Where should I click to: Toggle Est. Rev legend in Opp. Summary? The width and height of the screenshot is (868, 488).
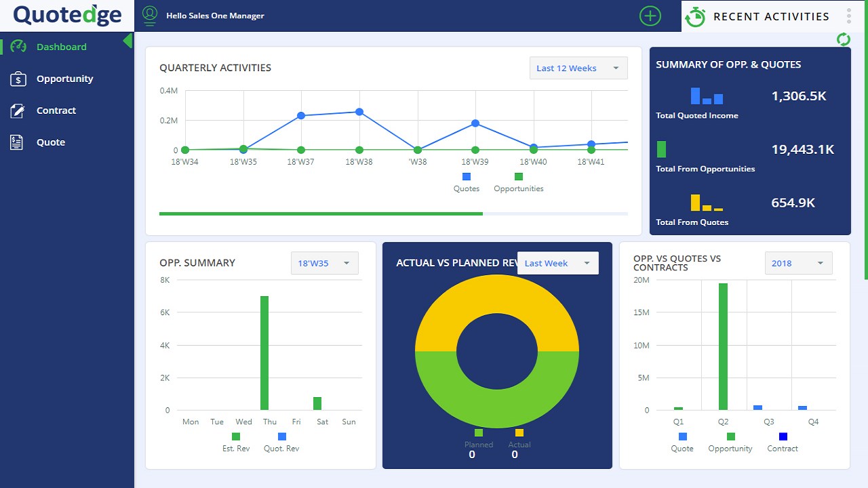(x=236, y=443)
